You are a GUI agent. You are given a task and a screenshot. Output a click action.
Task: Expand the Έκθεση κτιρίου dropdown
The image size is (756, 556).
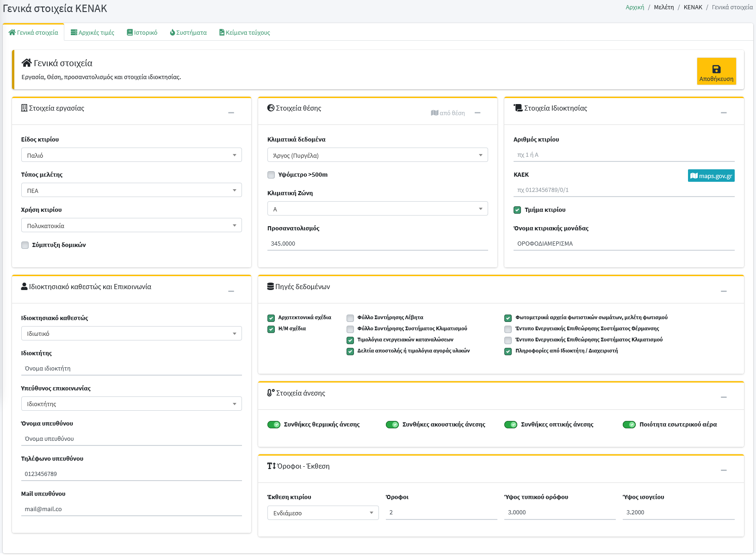(323, 513)
